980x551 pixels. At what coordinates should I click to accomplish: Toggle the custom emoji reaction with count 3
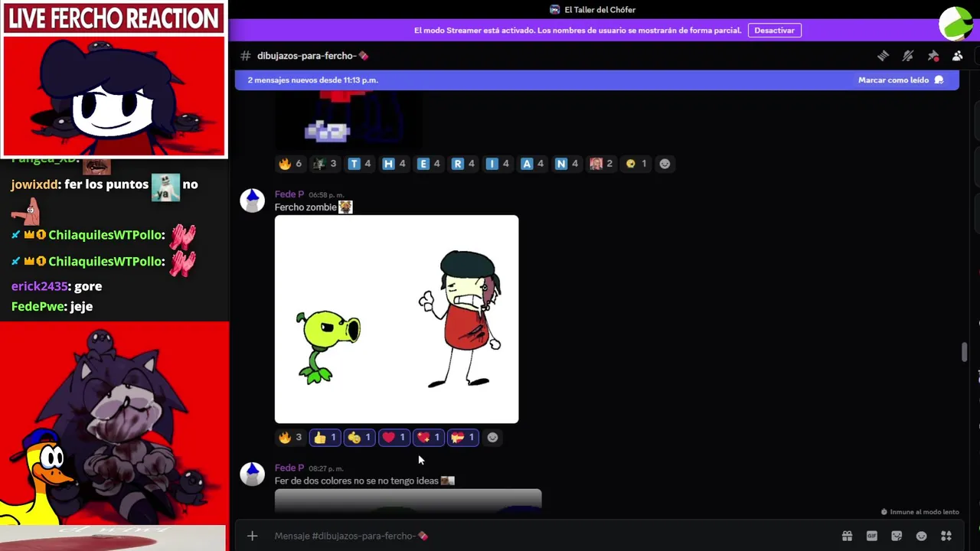325,164
